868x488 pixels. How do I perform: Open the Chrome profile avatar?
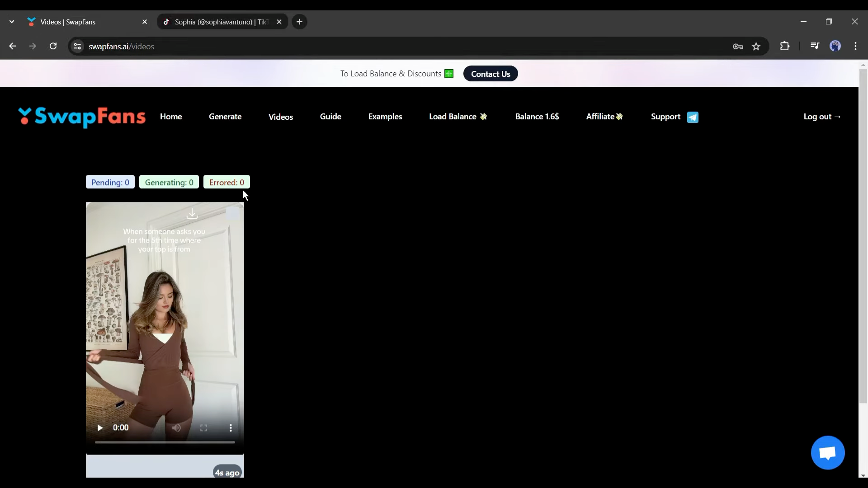pos(835,46)
